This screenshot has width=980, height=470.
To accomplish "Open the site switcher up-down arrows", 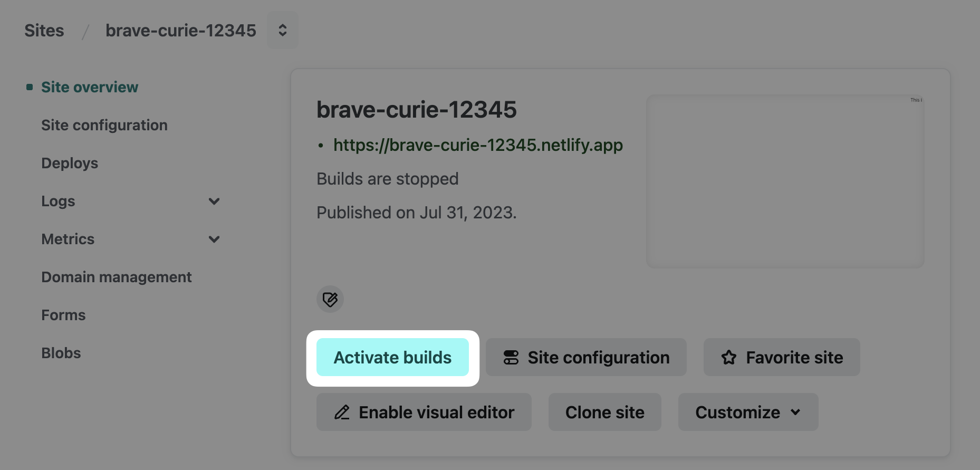I will [283, 31].
